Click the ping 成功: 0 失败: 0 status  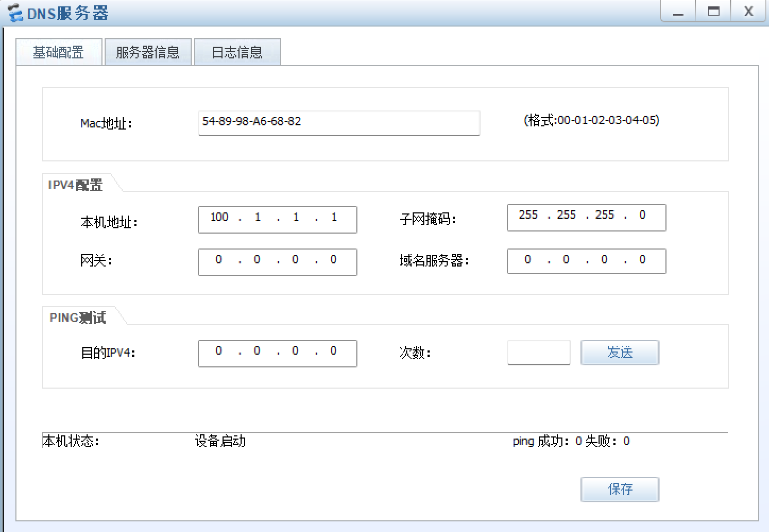pyautogui.click(x=571, y=441)
